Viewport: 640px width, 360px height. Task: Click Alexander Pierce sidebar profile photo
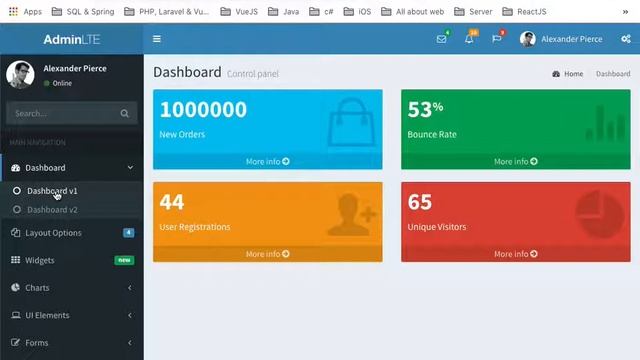point(20,74)
